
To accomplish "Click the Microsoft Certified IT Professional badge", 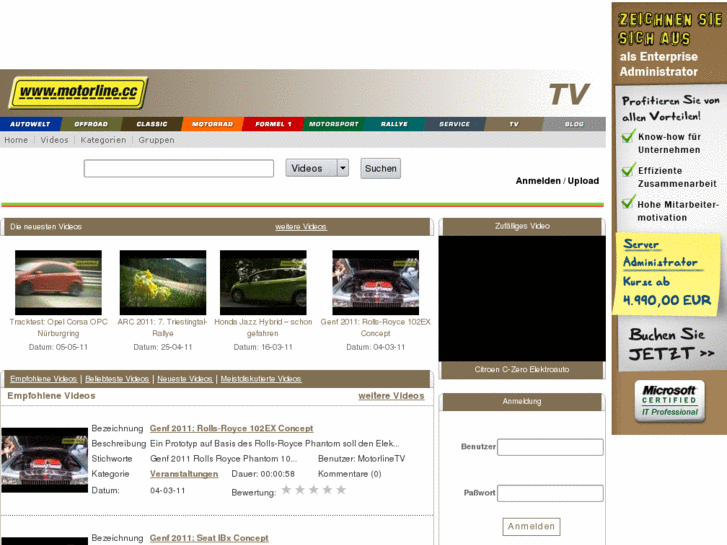I will [x=670, y=401].
